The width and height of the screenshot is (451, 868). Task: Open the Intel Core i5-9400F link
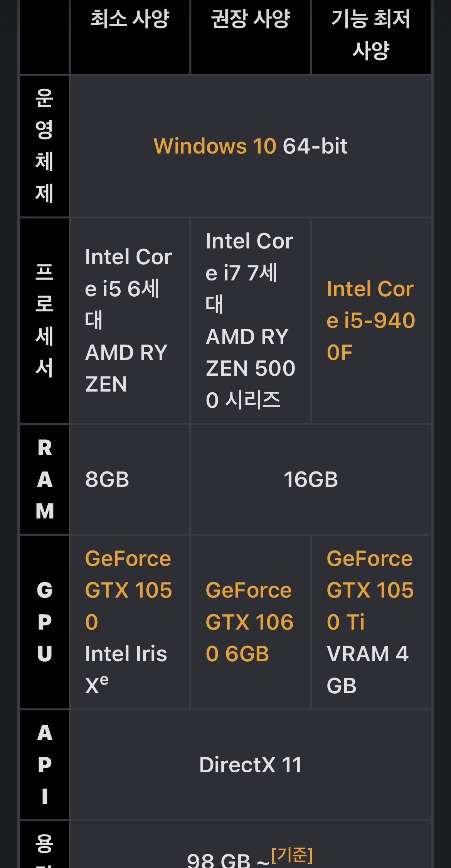click(x=370, y=320)
